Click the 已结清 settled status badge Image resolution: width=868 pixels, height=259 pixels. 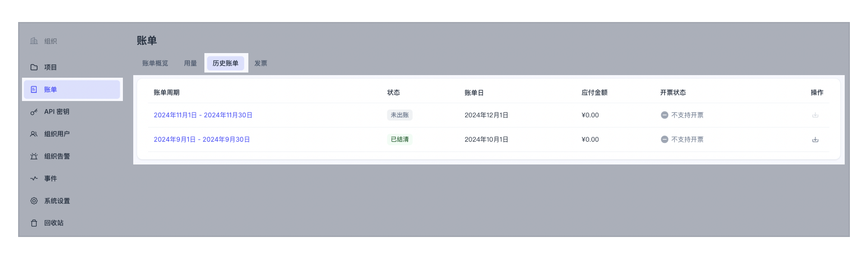399,139
